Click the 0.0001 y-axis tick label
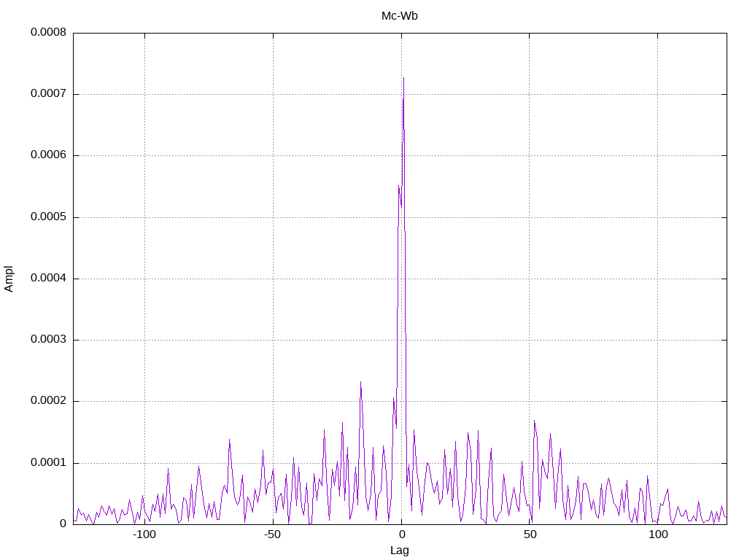Image resolution: width=747 pixels, height=560 pixels. click(48, 463)
